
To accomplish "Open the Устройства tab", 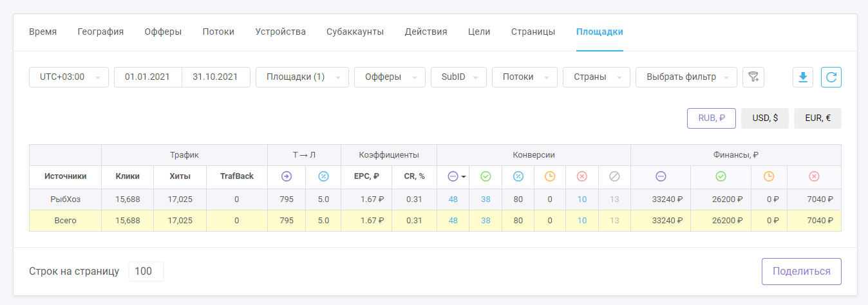I will click(280, 32).
